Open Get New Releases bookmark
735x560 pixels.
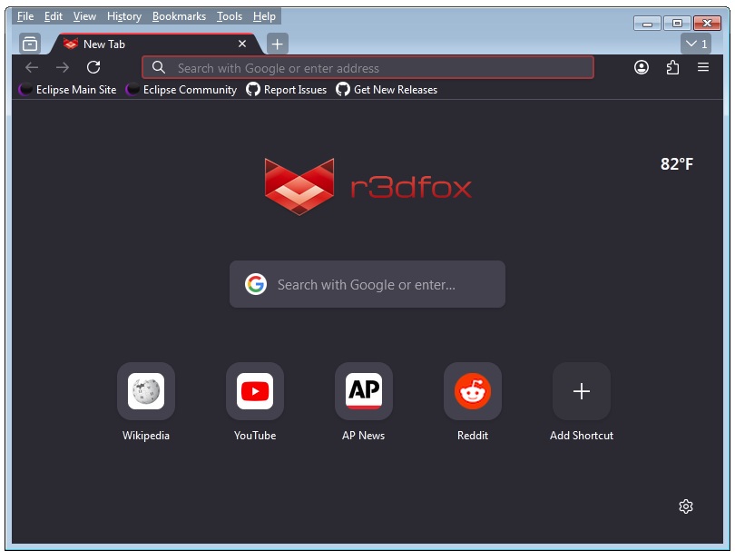point(387,90)
